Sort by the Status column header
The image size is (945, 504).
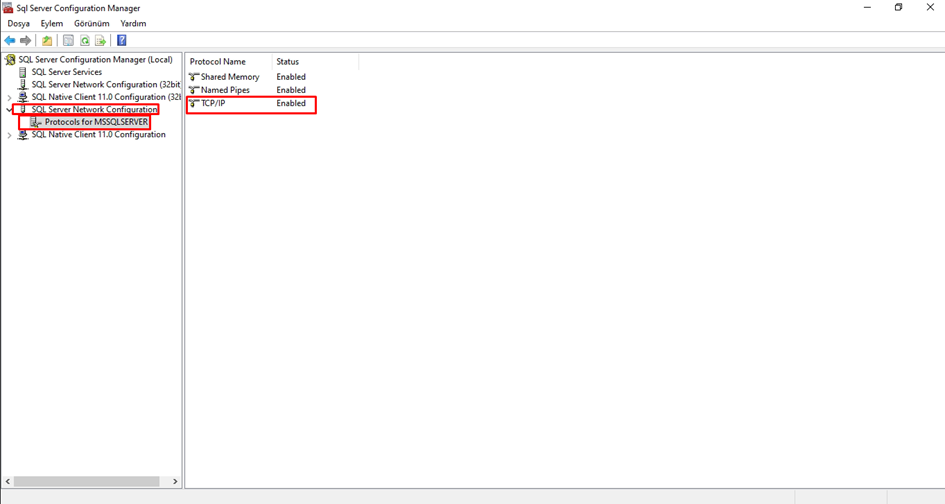(x=315, y=61)
